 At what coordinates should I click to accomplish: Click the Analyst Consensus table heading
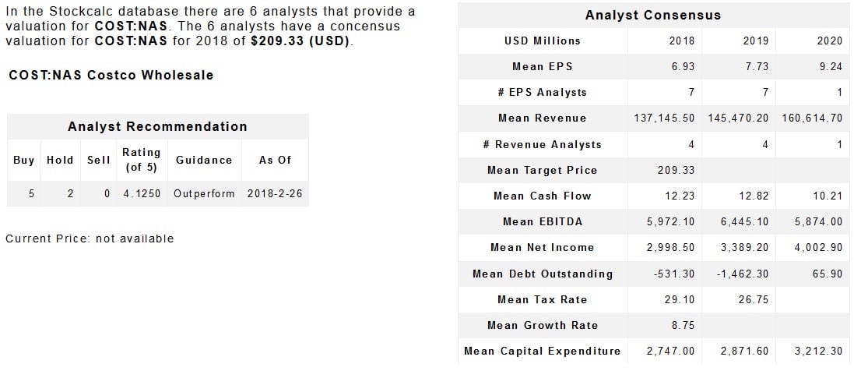pyautogui.click(x=652, y=15)
